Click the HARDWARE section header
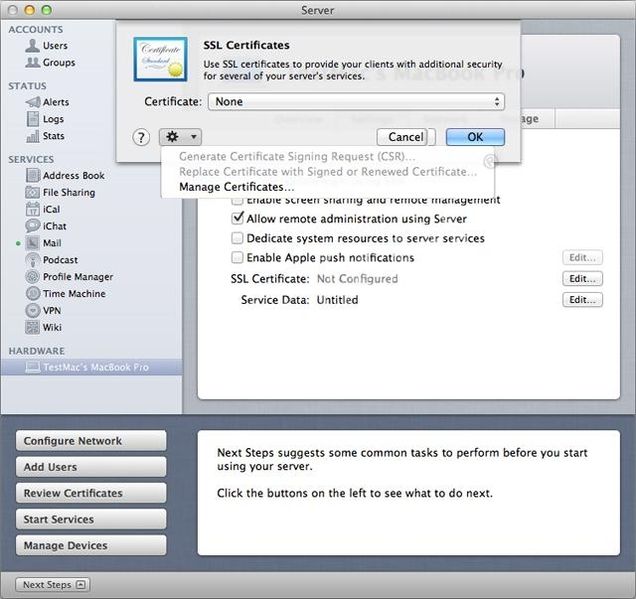 (37, 351)
